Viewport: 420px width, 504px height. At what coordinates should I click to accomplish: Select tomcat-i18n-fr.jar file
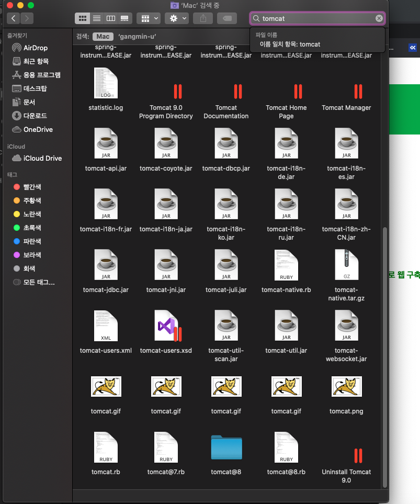106,204
